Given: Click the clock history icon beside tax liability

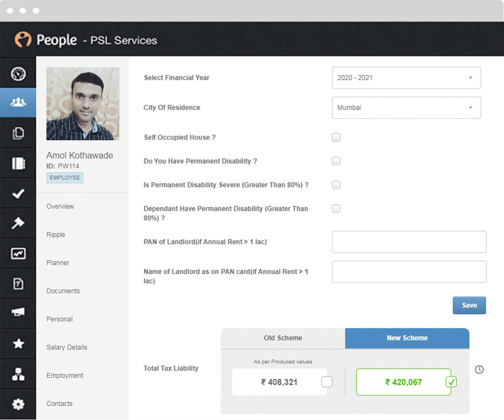Looking at the screenshot, I should click(479, 370).
